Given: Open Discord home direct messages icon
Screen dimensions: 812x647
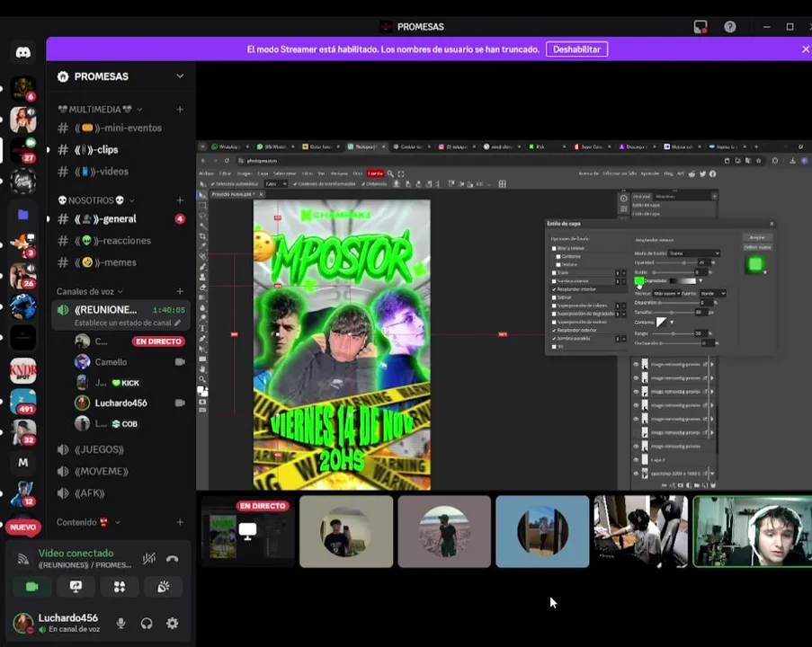Looking at the screenshot, I should [x=22, y=52].
